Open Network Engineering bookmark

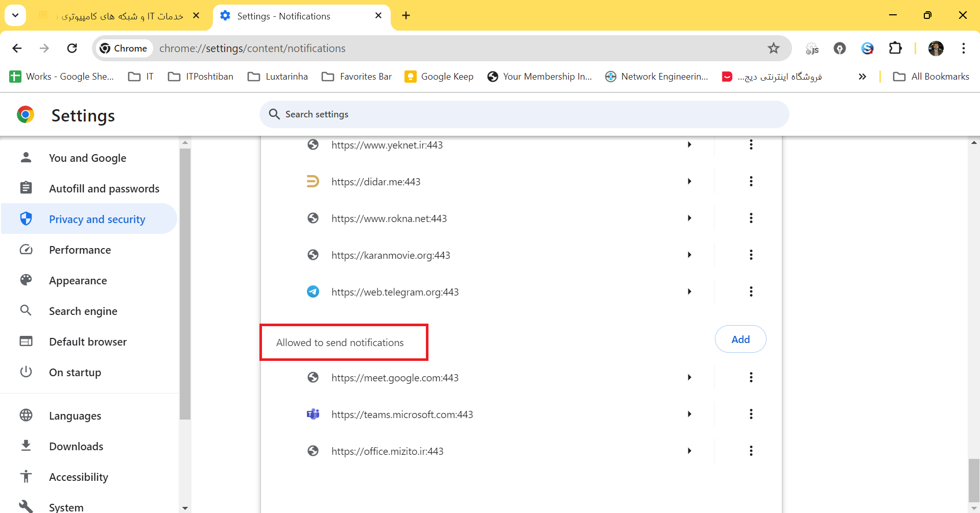657,77
